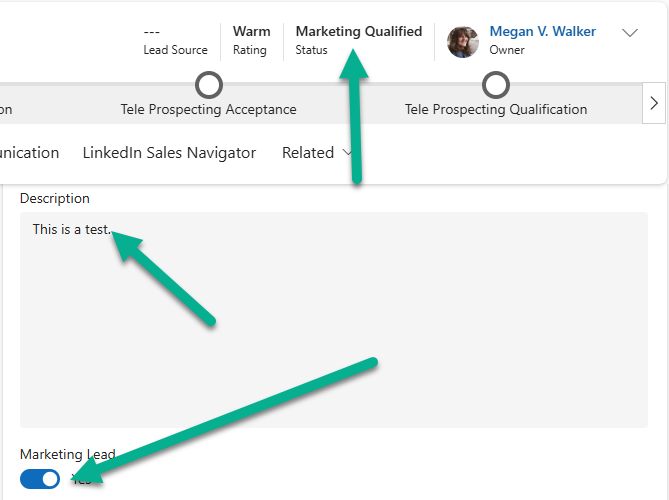Click the Owner caption under the name
Viewport: 669px width, 500px height.
[507, 50]
